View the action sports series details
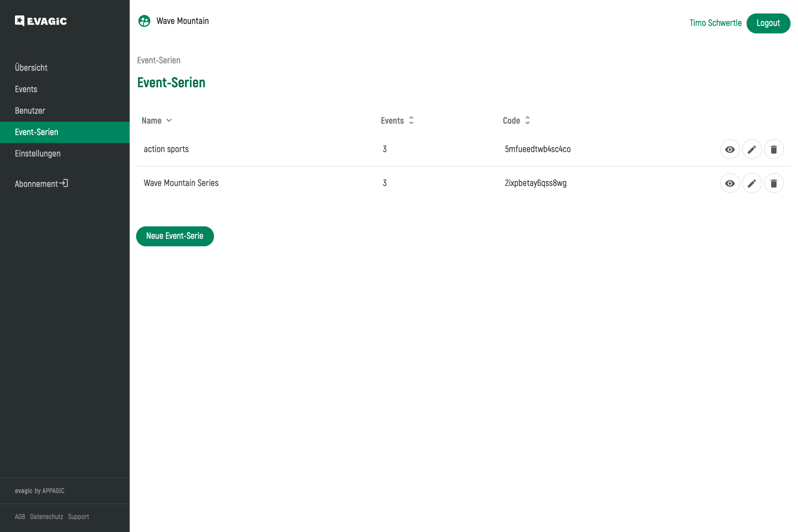 tap(730, 150)
